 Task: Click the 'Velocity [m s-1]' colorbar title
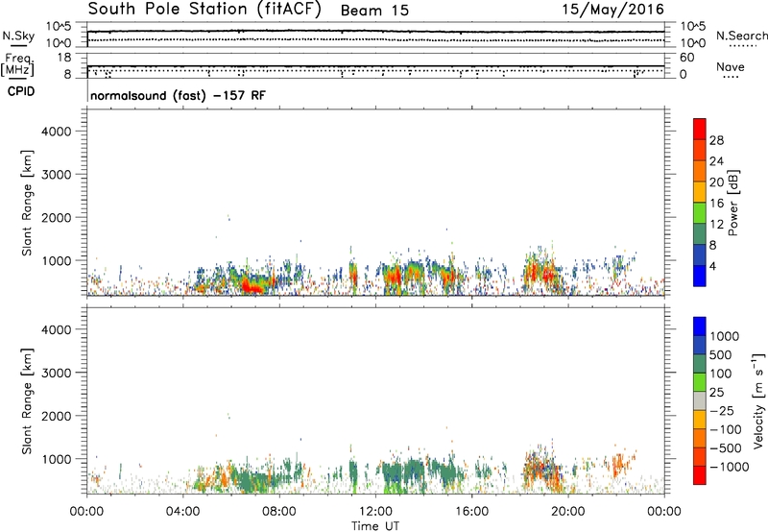[x=757, y=400]
